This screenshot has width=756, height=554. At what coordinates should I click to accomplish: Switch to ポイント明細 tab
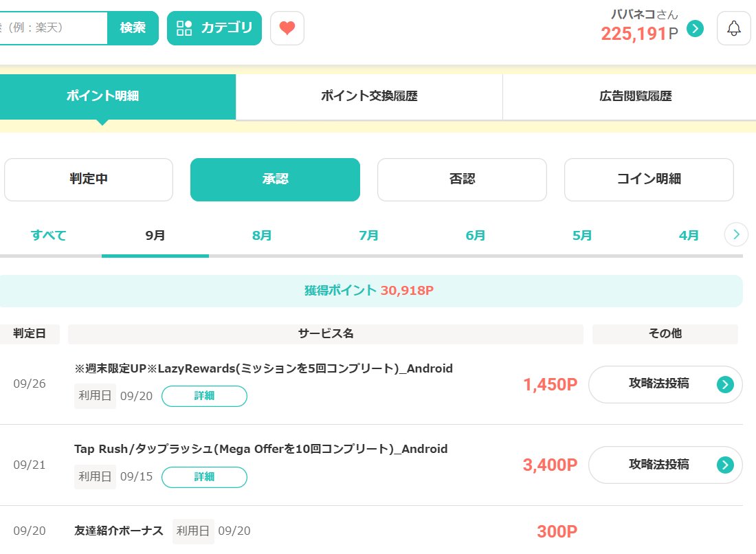click(x=118, y=96)
